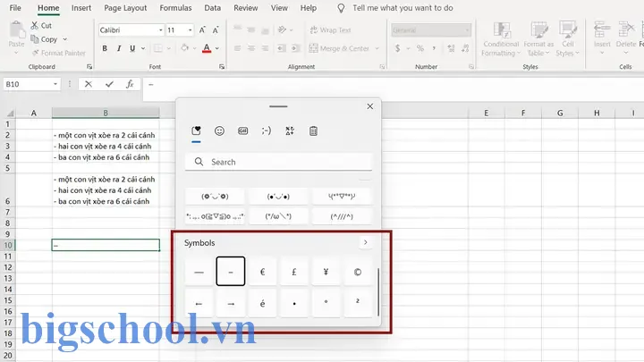This screenshot has height=362, width=644.
Task: Open Clipboard dialog launcher
Action: (89, 66)
